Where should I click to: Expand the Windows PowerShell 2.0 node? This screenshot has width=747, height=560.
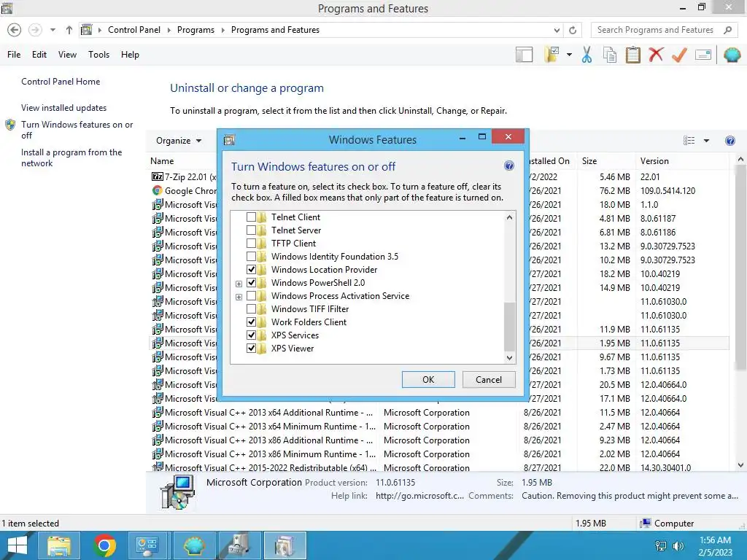click(239, 284)
